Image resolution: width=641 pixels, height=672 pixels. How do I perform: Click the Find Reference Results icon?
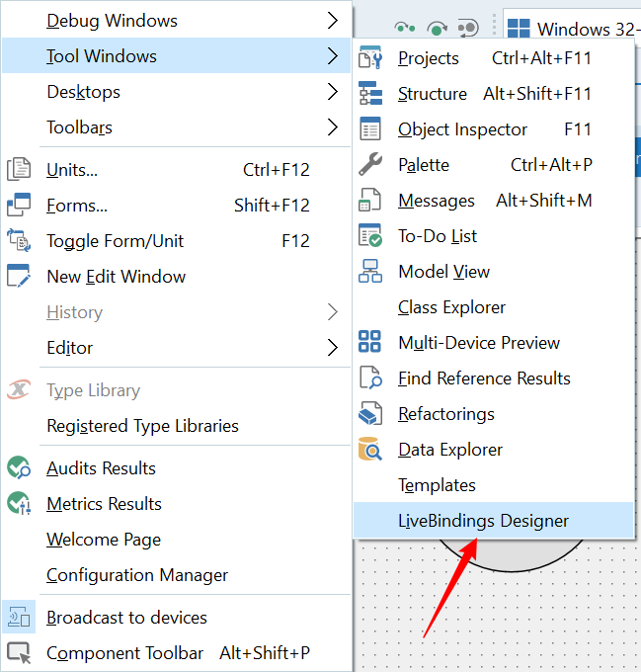(x=370, y=378)
